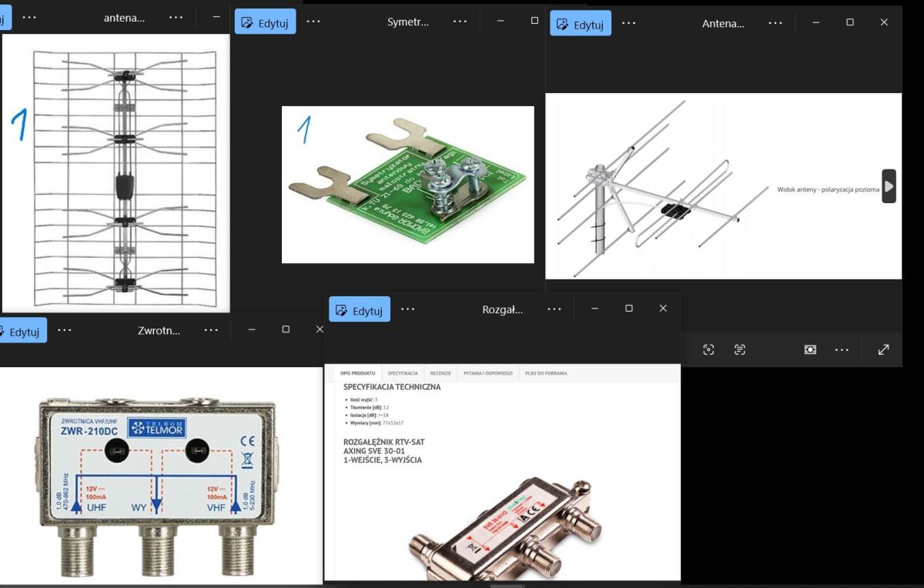
Task: Click Edytuj in the Antena... window
Action: click(x=581, y=24)
